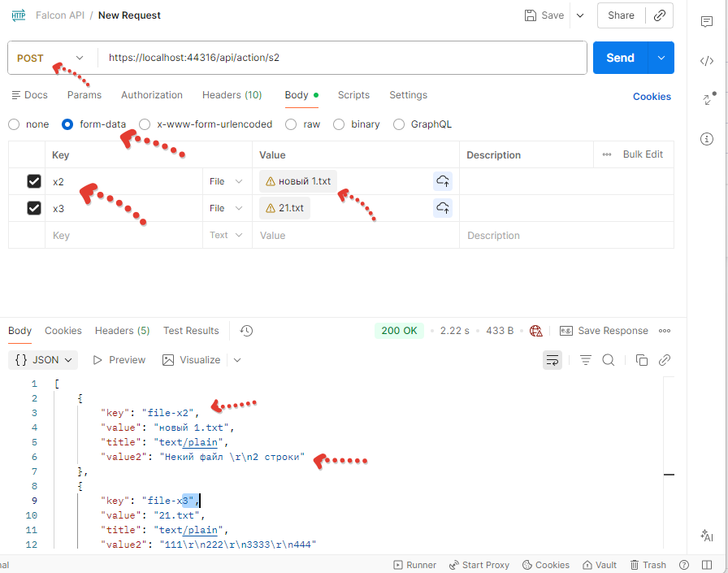The image size is (728, 573).
Task: Toggle the wrap lines icon in response toolbar
Action: tap(552, 360)
